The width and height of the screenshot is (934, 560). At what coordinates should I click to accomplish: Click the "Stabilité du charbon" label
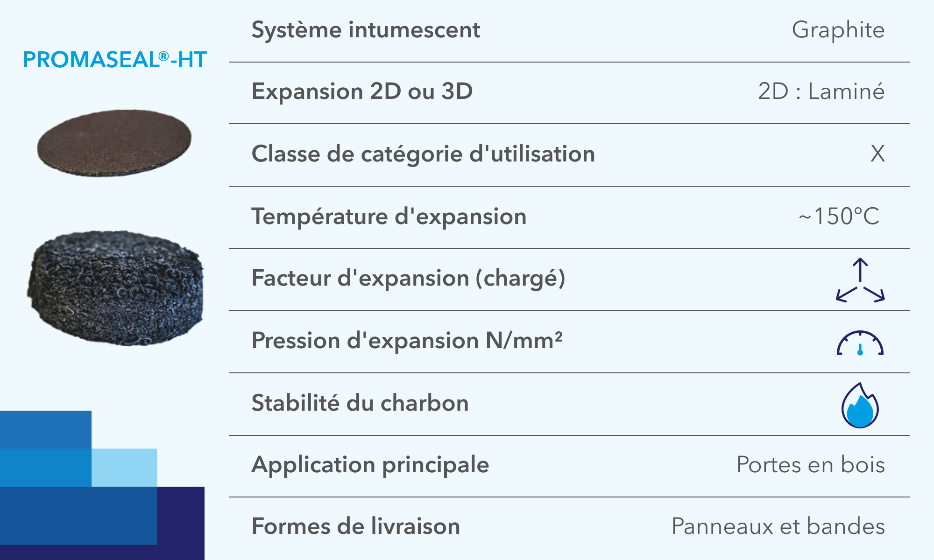click(360, 403)
